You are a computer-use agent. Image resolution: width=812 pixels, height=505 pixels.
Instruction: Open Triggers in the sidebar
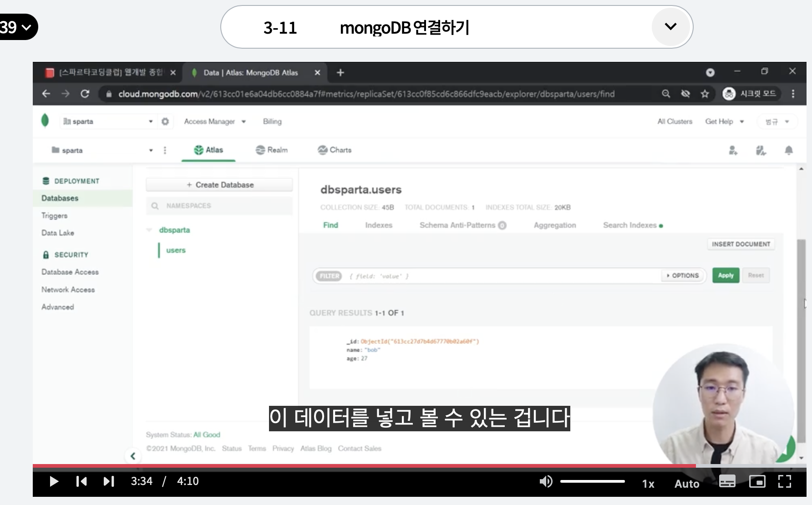(x=55, y=216)
